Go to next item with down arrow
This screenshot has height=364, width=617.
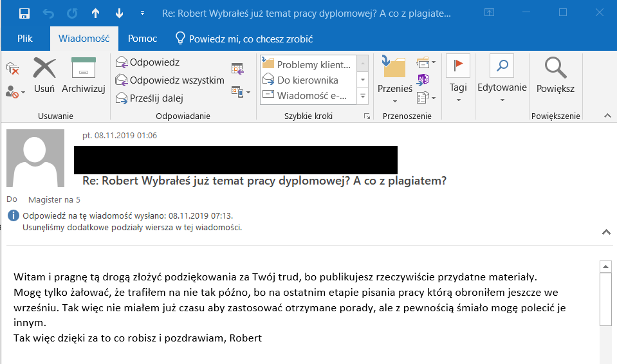coord(118,13)
